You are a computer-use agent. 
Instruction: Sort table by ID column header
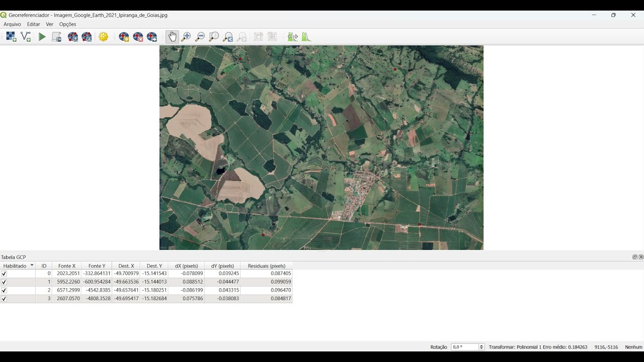[x=44, y=265]
